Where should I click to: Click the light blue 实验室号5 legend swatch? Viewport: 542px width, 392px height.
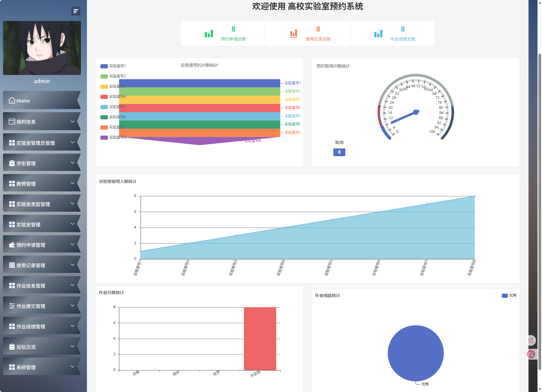pyautogui.click(x=104, y=107)
